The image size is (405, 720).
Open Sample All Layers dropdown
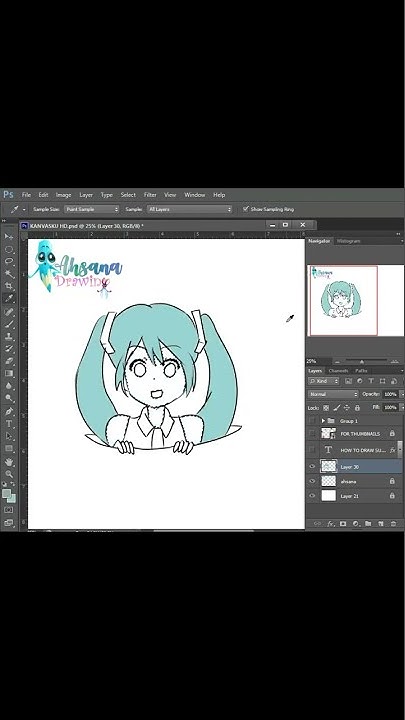[x=189, y=209]
